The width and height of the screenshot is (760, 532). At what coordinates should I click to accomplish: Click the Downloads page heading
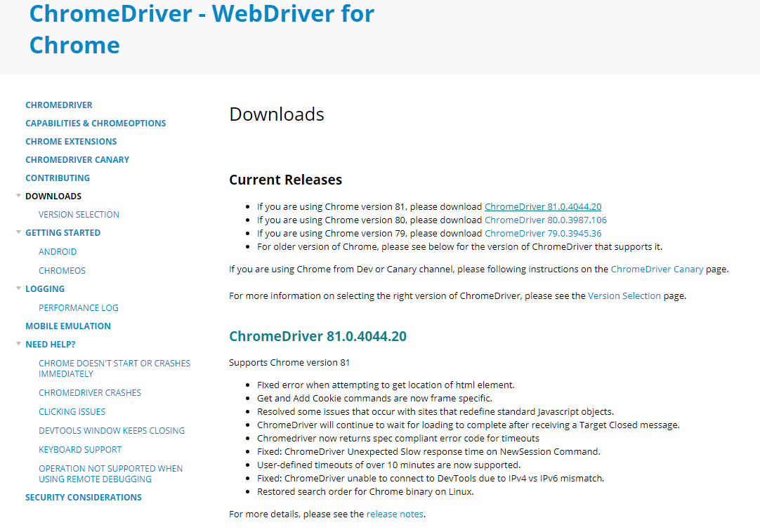[276, 114]
